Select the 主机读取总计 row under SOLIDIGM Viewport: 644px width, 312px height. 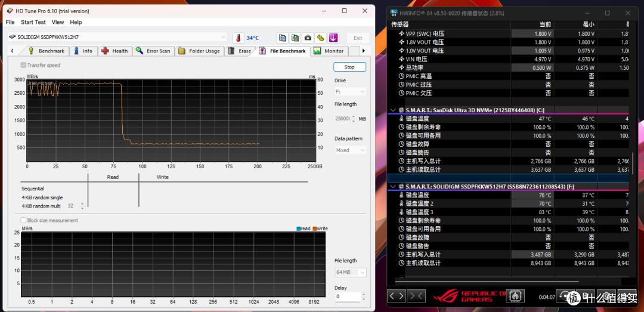tap(509, 263)
